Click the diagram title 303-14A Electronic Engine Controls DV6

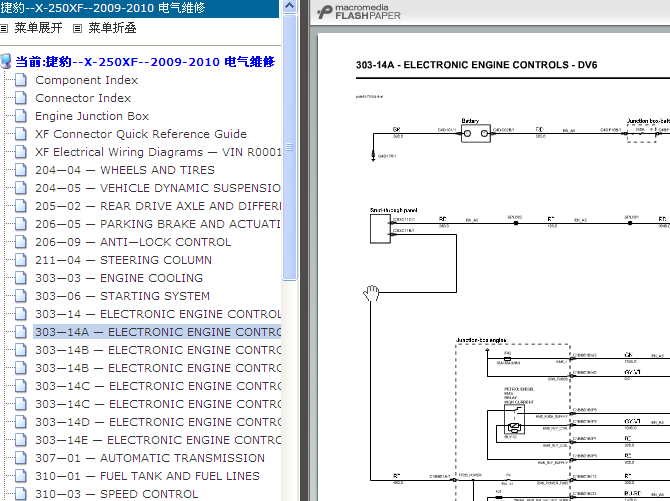(x=476, y=65)
